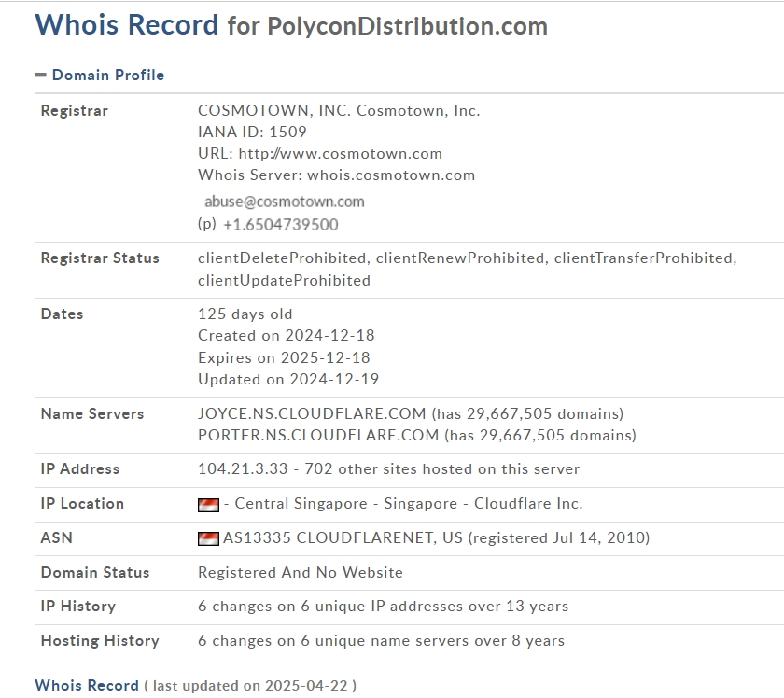This screenshot has height=698, width=784.
Task: Select the 'Domain Profile' heading text
Action: [108, 75]
